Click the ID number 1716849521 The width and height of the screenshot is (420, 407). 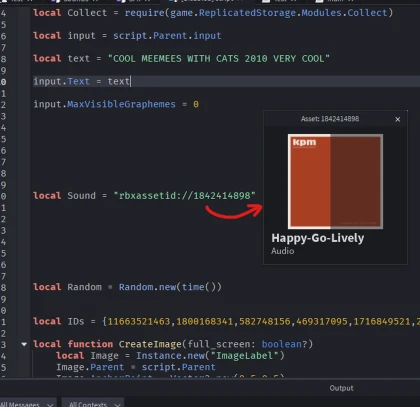tap(382, 321)
